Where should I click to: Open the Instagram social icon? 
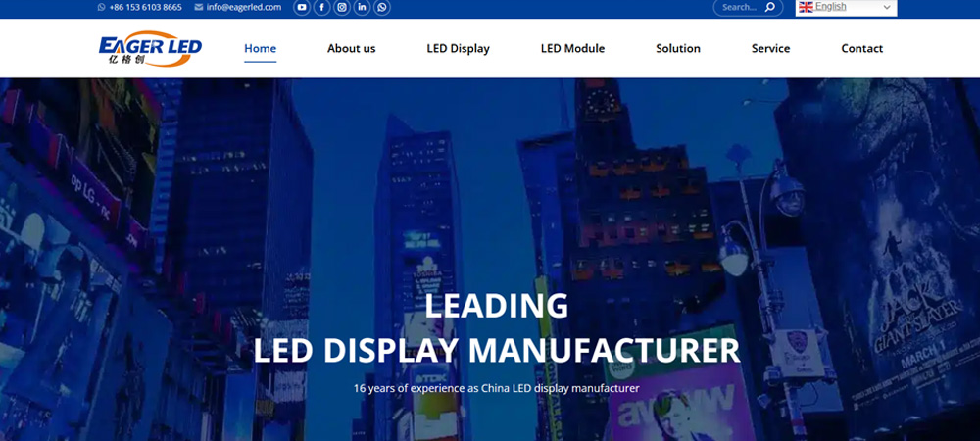[x=342, y=8]
